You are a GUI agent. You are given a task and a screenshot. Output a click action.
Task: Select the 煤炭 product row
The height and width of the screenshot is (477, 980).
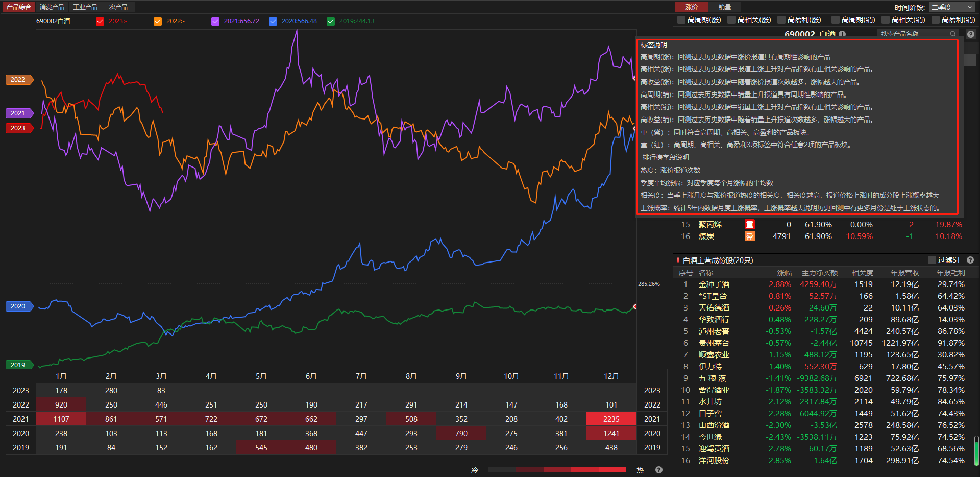tap(823, 236)
